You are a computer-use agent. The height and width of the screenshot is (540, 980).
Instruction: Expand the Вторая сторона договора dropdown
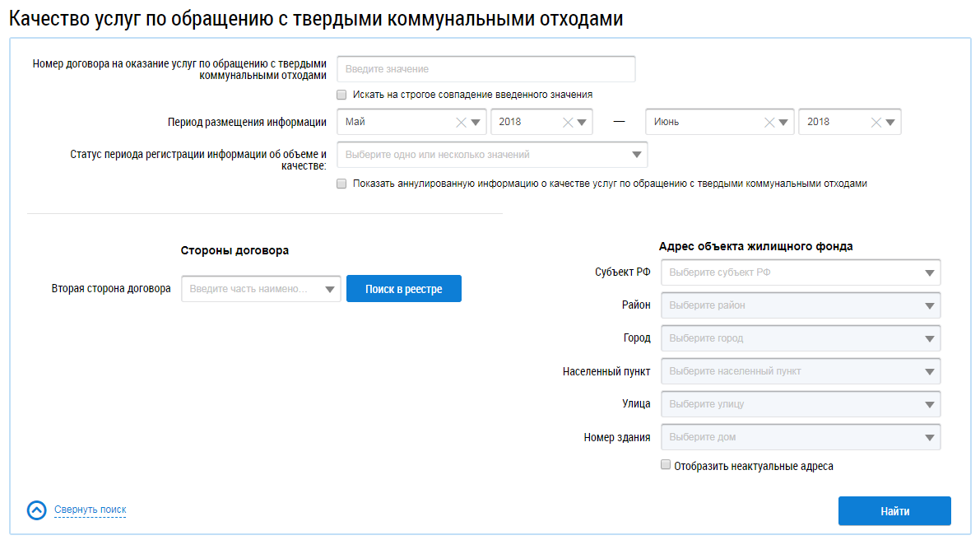click(330, 289)
